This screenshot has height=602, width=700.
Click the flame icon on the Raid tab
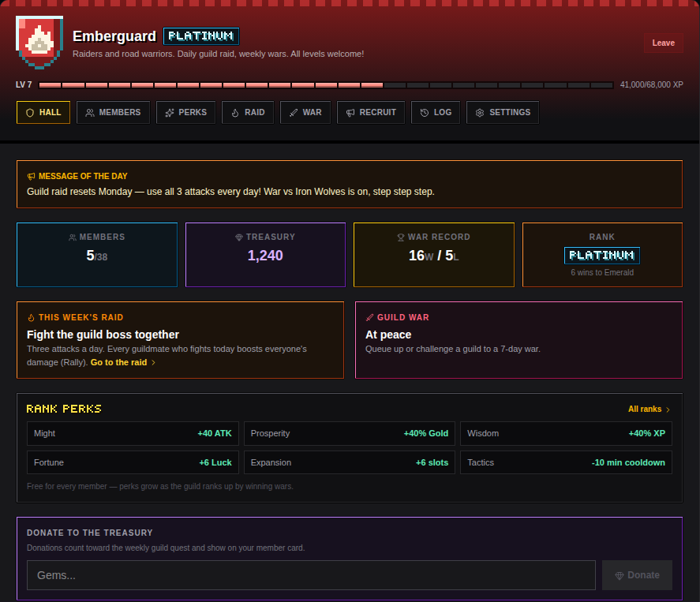pos(235,113)
